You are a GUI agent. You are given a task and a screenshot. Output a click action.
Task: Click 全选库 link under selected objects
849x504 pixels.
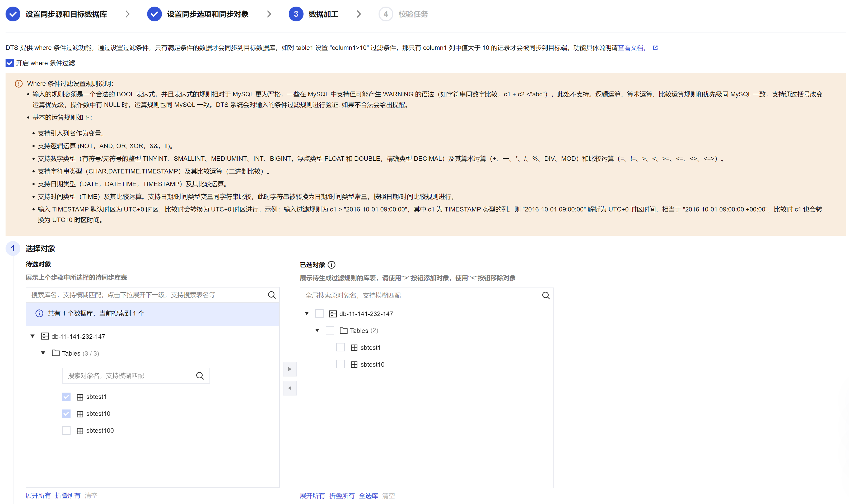(x=368, y=496)
